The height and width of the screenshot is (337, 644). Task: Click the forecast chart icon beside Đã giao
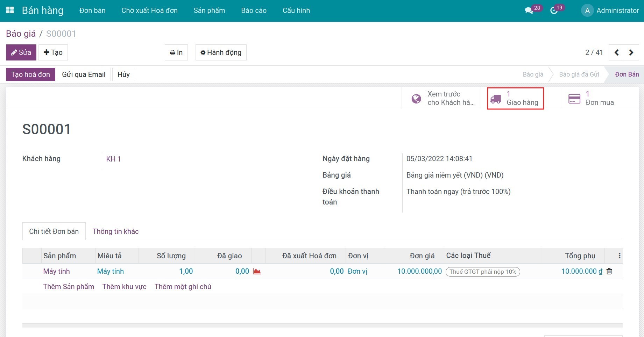(x=257, y=271)
